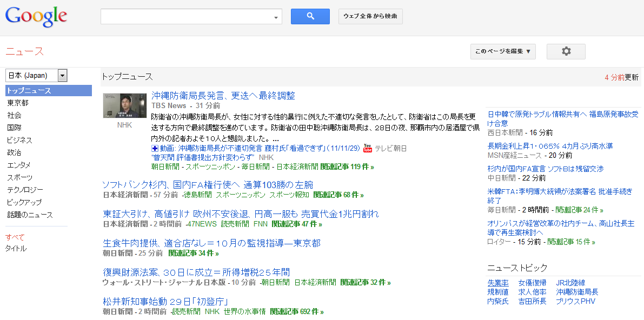This screenshot has height=320, width=644.
Task: Click スポーツニッポン source under Okinawa story
Action: tap(210, 167)
